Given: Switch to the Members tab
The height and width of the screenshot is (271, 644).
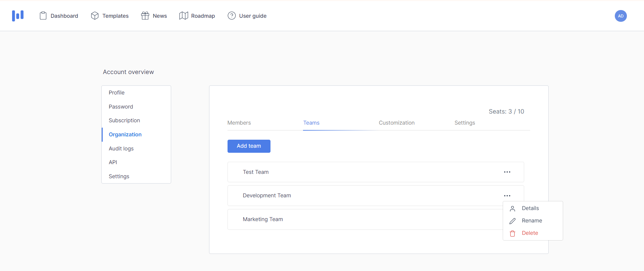Looking at the screenshot, I should 239,123.
